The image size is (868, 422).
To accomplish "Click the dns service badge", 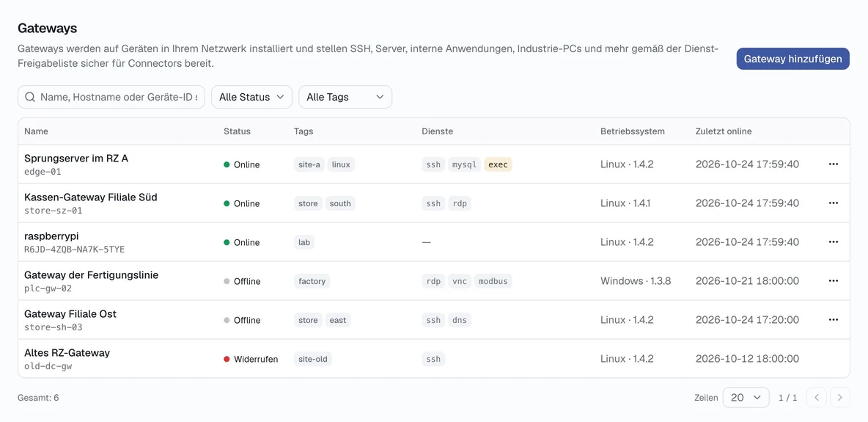I will pyautogui.click(x=460, y=320).
